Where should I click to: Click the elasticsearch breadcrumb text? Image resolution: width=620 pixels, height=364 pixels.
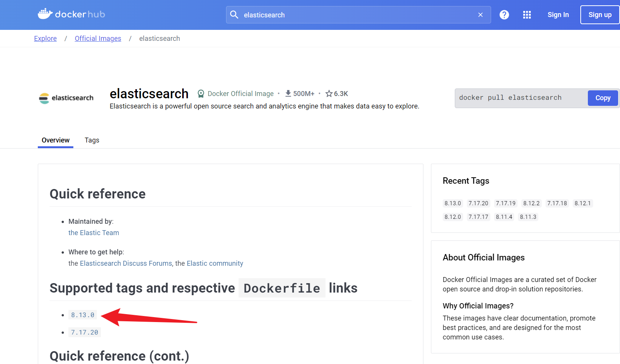(x=160, y=39)
